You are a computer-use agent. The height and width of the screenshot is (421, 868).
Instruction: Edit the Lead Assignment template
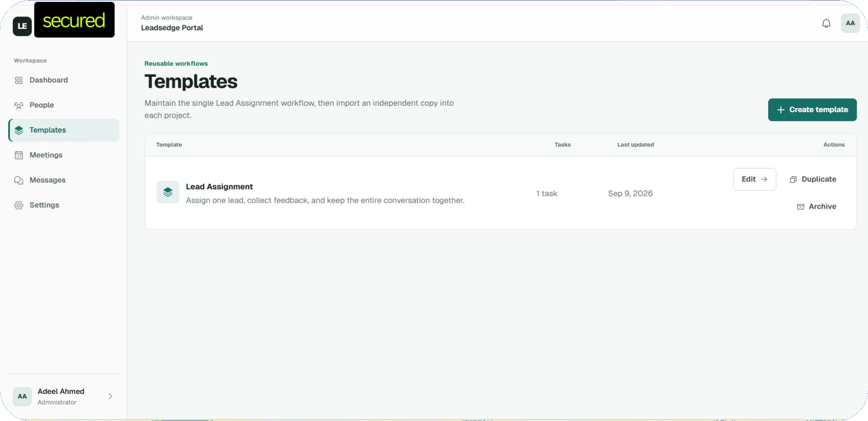(755, 179)
